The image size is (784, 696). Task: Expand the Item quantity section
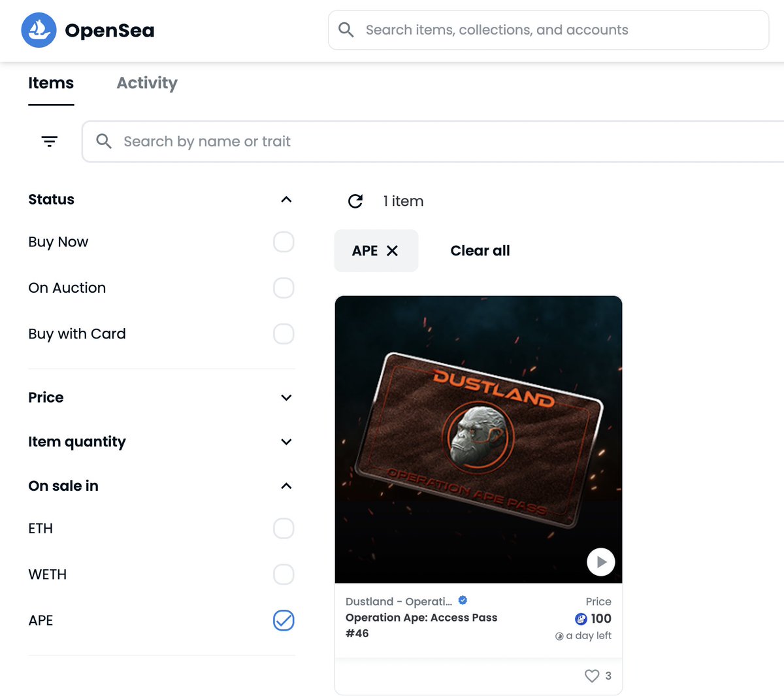click(286, 442)
